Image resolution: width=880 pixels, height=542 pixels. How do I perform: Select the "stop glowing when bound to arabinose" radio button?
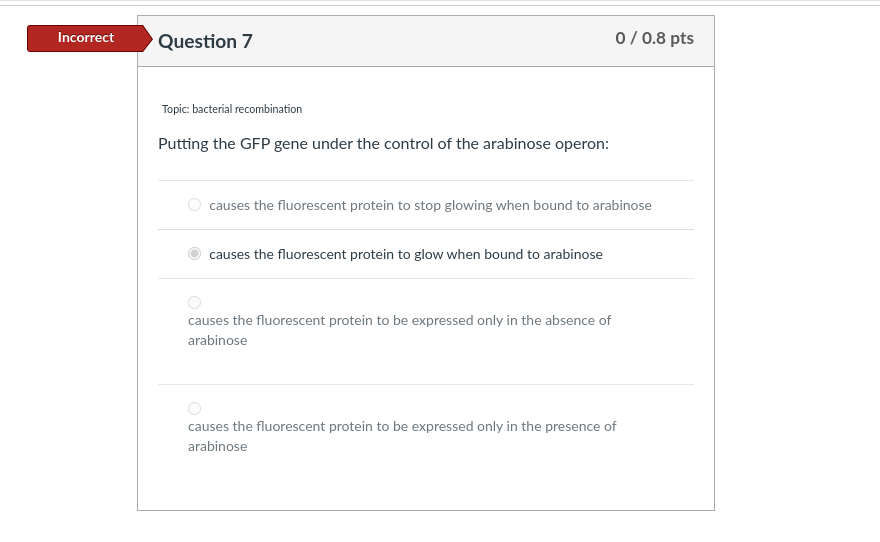click(195, 205)
